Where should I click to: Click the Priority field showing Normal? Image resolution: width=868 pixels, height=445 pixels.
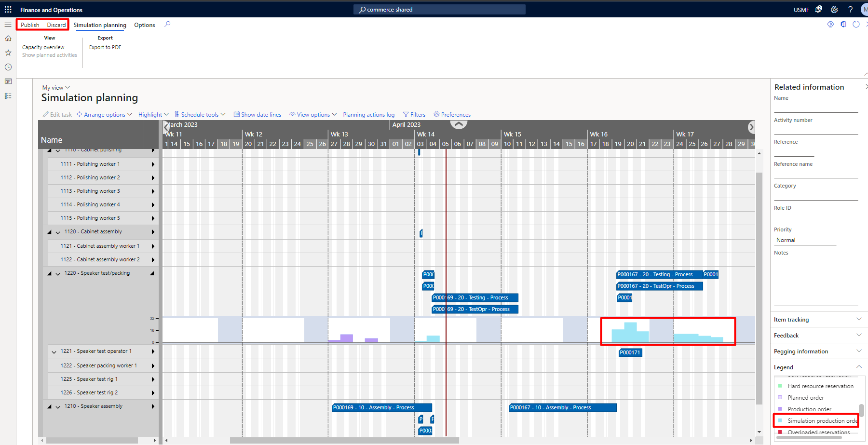coord(805,240)
